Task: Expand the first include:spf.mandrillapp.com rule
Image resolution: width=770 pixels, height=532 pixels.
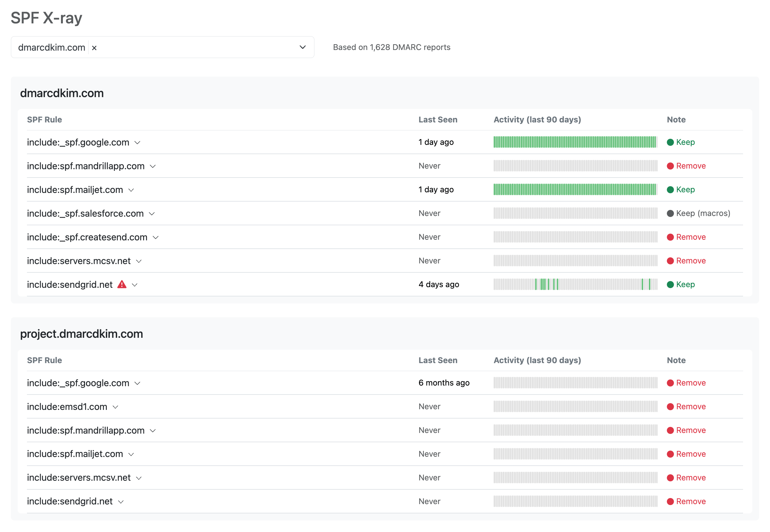Action: pos(153,166)
